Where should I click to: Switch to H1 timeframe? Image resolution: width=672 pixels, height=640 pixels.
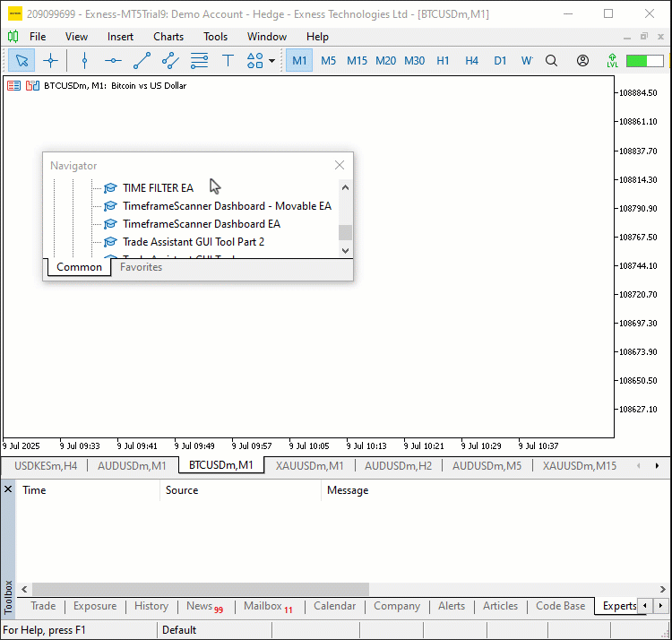(443, 60)
